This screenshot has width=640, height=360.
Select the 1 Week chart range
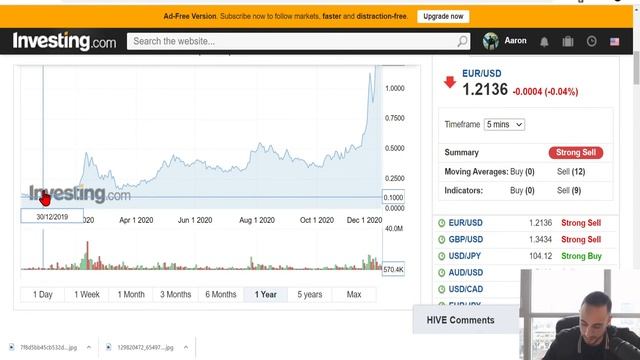coord(87,294)
